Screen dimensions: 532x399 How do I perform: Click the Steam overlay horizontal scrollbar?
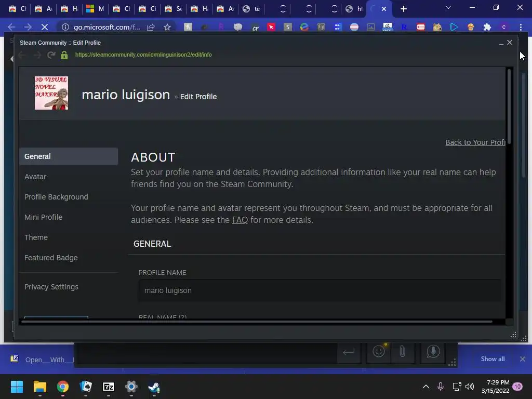(x=257, y=321)
